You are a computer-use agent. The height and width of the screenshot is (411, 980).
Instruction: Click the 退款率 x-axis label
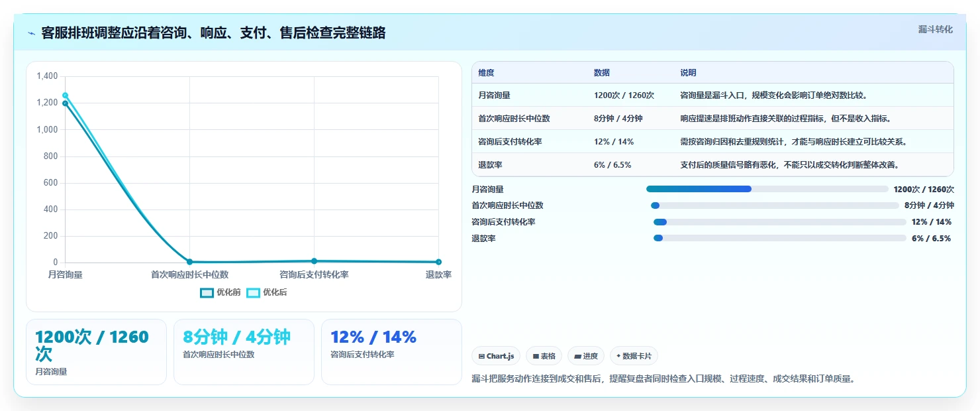438,274
